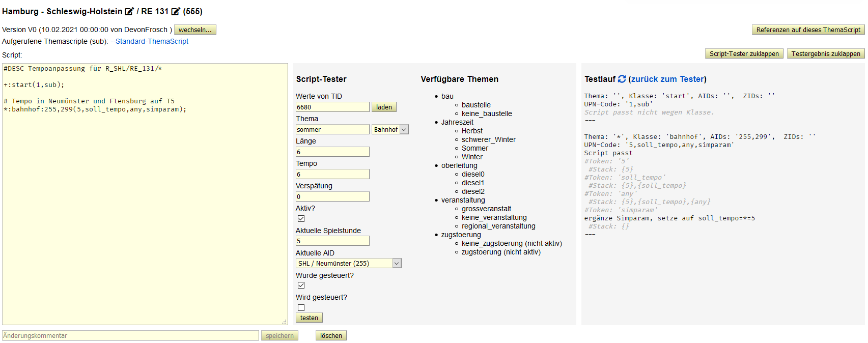Click edit icon next to Hamburg - Schleswig-Holstein
868x343 pixels.
[129, 11]
